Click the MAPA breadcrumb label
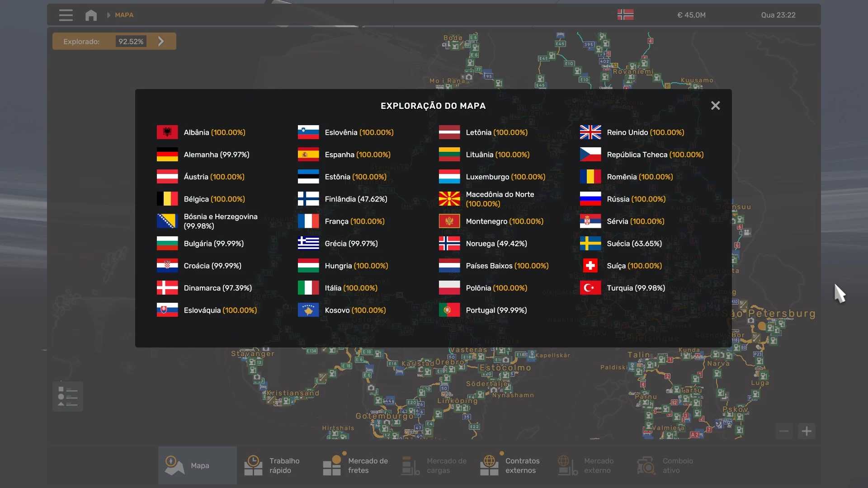The image size is (868, 488). point(124,15)
